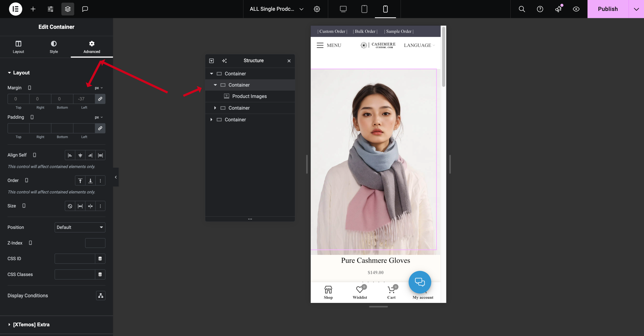Expand the last Container in Structure

tap(211, 120)
